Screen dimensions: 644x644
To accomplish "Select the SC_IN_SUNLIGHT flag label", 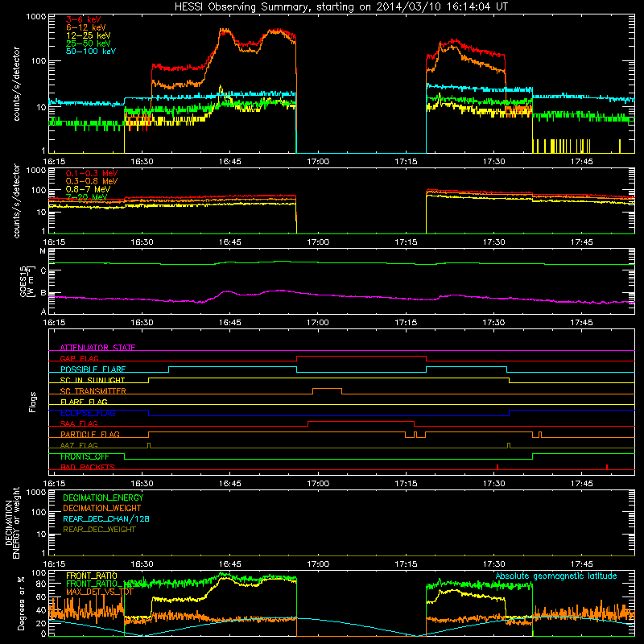I will pyautogui.click(x=93, y=380).
